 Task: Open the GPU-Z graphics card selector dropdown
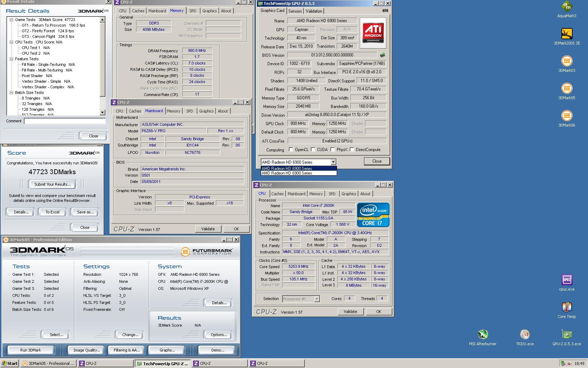click(x=333, y=162)
